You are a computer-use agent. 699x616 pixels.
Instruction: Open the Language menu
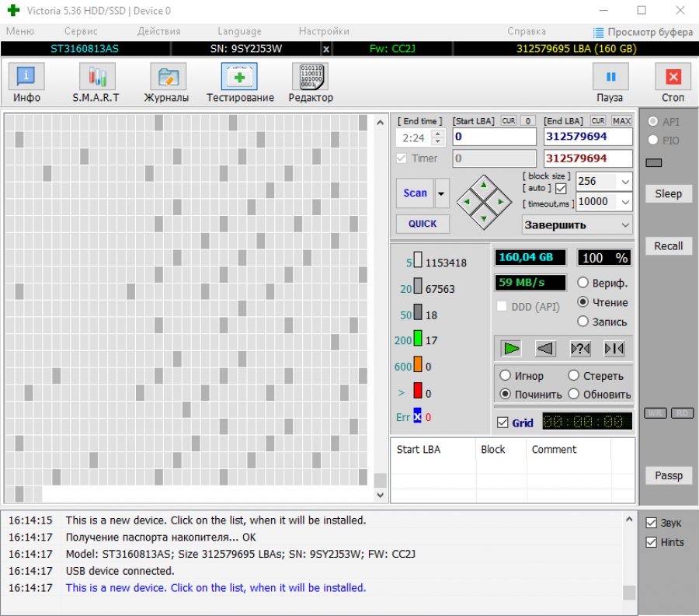click(239, 32)
